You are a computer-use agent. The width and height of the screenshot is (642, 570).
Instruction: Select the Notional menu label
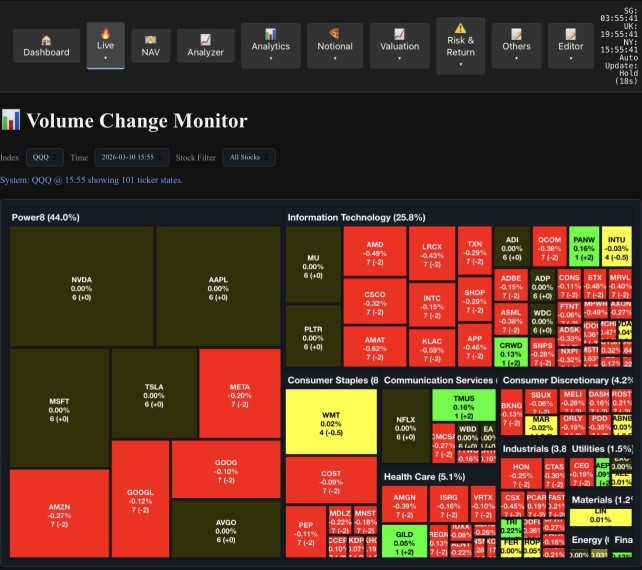tap(335, 46)
